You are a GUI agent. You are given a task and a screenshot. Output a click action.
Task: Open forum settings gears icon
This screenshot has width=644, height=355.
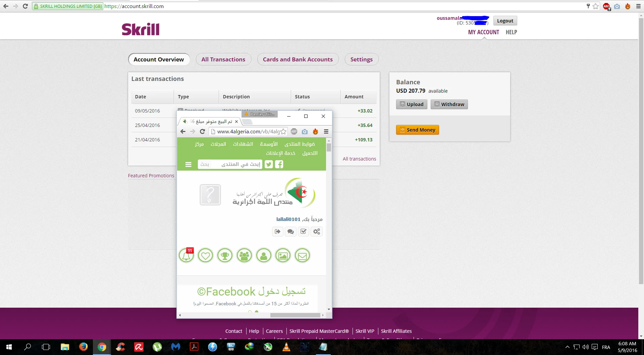tap(317, 231)
